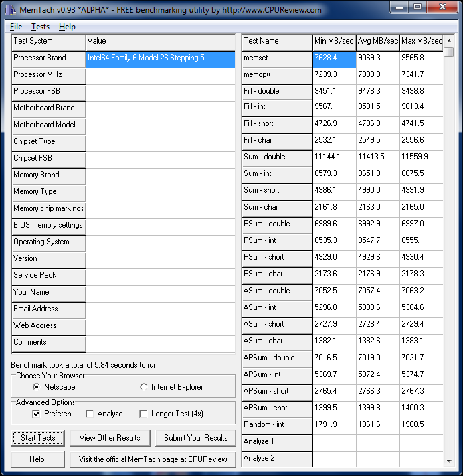Click the Analyze 1 row header

(277, 443)
